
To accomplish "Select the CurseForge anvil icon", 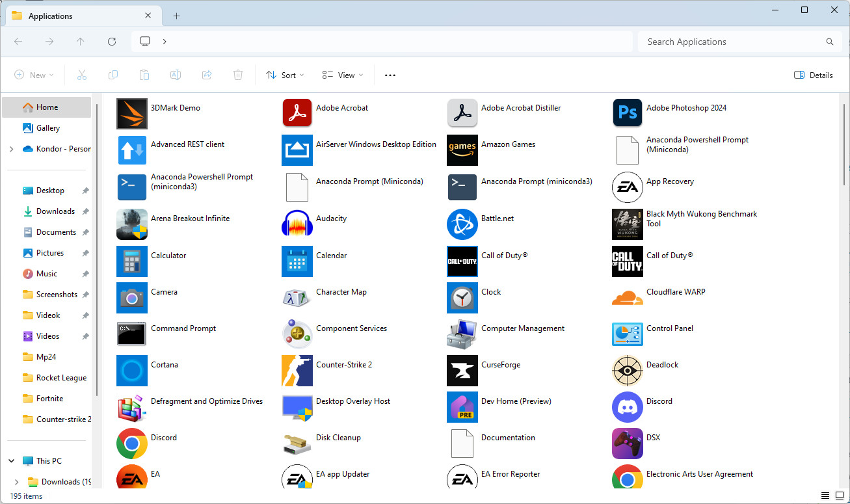I will pyautogui.click(x=462, y=371).
